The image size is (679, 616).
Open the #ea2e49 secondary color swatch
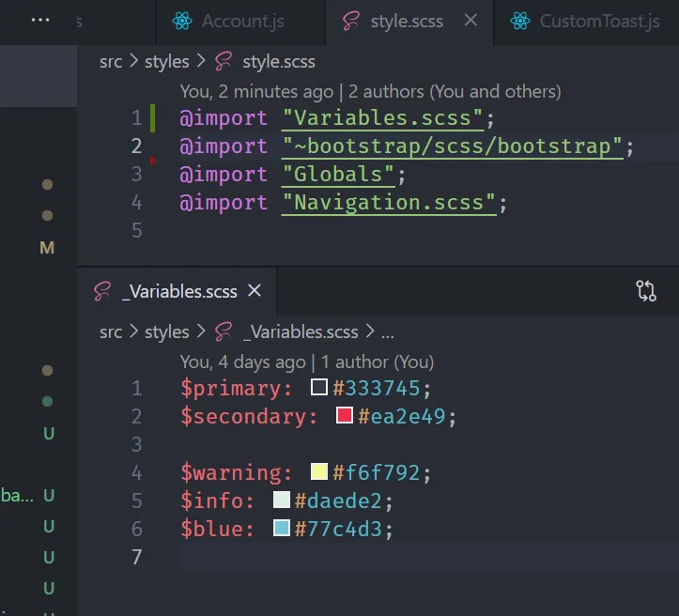344,415
